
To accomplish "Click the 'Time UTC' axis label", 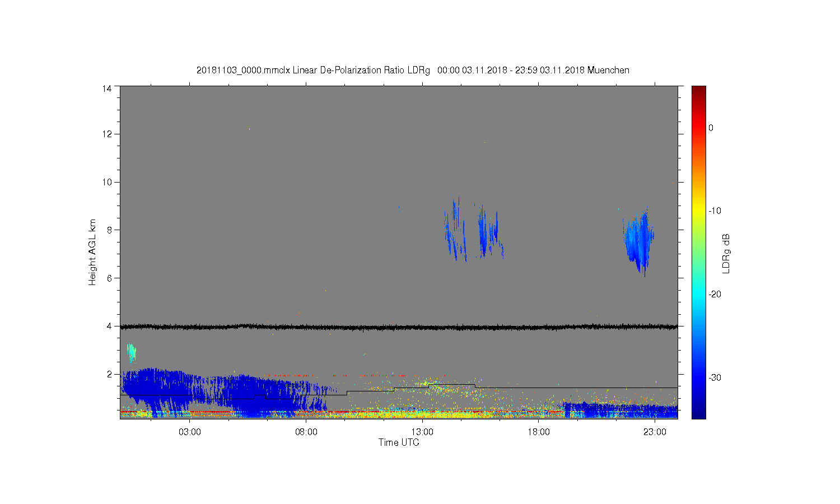I will 399,442.
